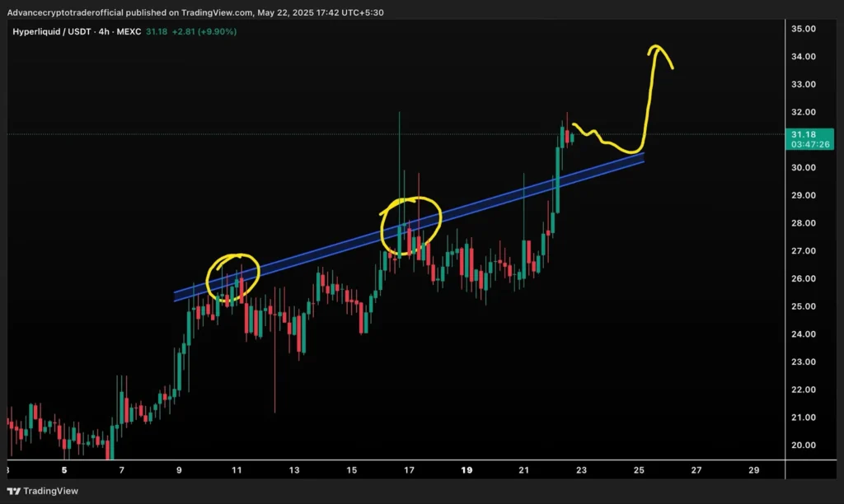Screen dimensions: 844x504
Task: Click the 29.00 price axis label
Action: point(803,195)
